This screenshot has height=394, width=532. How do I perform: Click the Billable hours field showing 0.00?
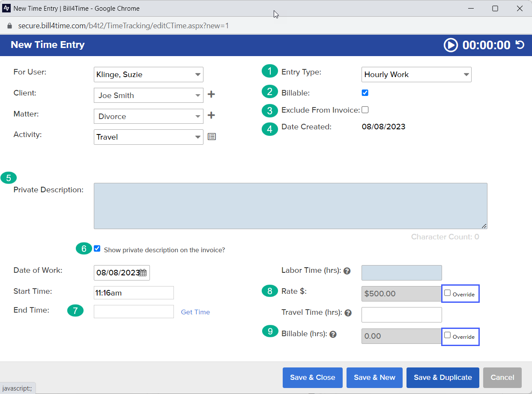(x=401, y=336)
